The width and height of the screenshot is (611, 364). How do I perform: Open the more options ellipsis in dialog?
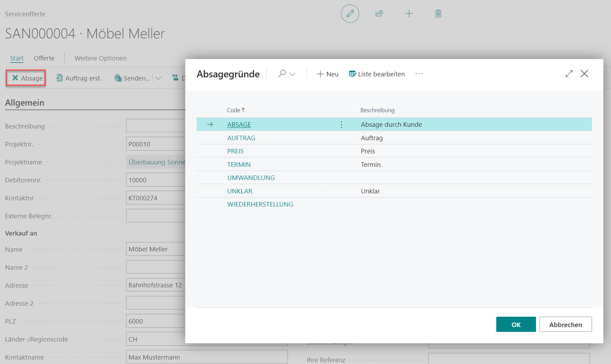(419, 74)
